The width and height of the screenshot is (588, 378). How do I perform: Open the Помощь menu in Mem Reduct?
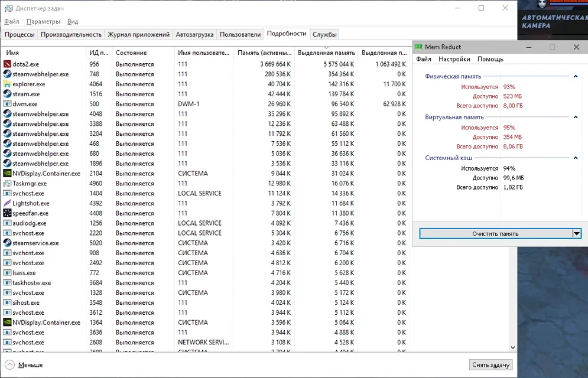coord(490,59)
